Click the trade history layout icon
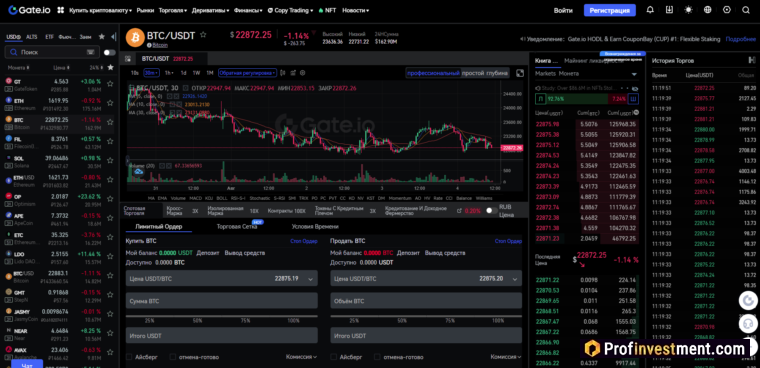 coord(752,60)
